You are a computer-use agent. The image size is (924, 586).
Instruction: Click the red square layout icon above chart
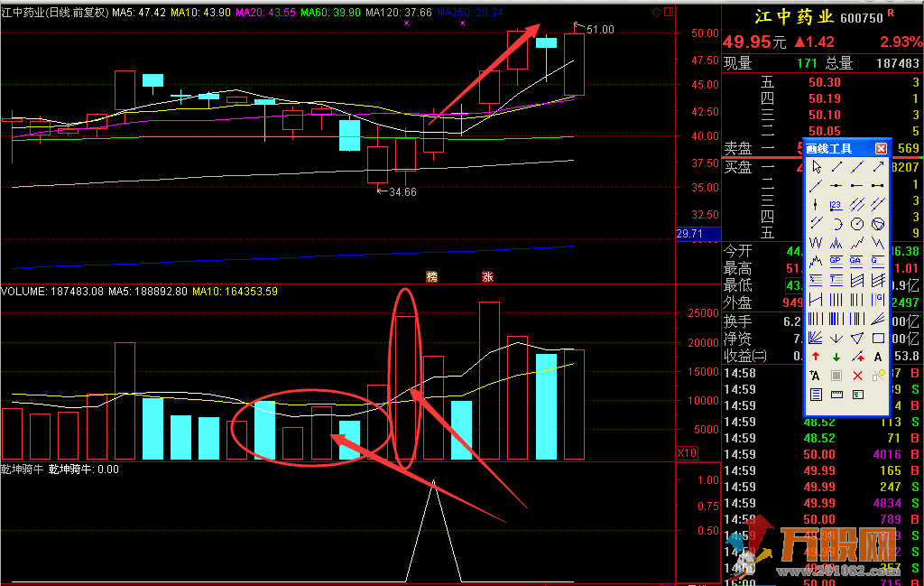pos(669,12)
